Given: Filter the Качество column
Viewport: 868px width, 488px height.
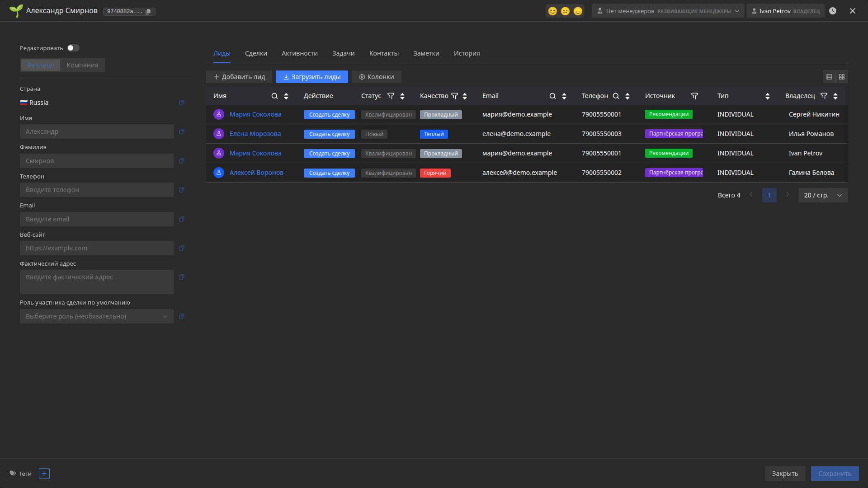Looking at the screenshot, I should click(x=455, y=96).
